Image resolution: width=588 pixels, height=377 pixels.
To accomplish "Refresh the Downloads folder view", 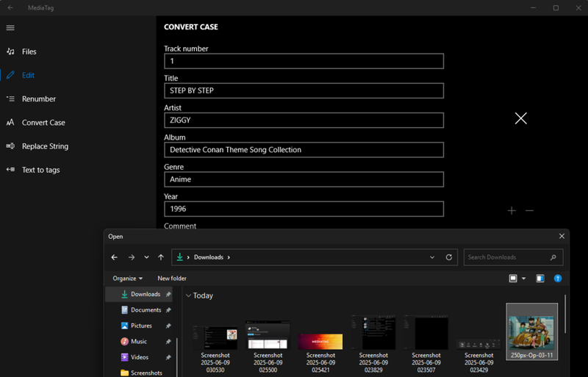I will (449, 257).
